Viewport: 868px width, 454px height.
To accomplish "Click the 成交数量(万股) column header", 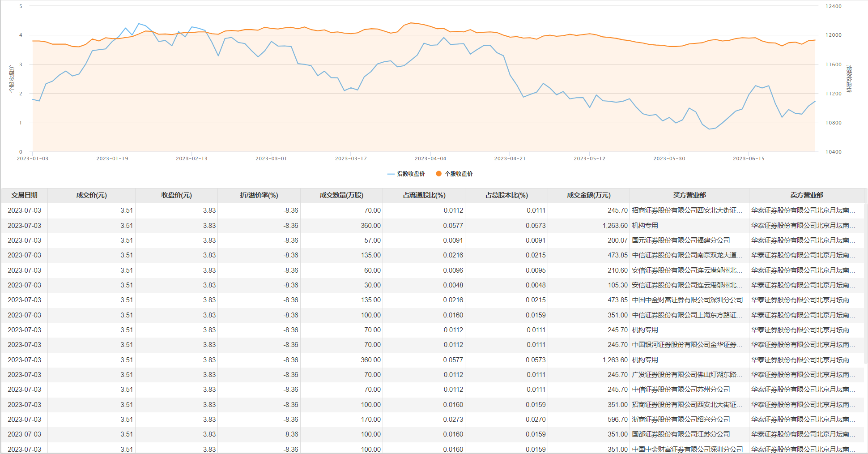I will click(341, 195).
